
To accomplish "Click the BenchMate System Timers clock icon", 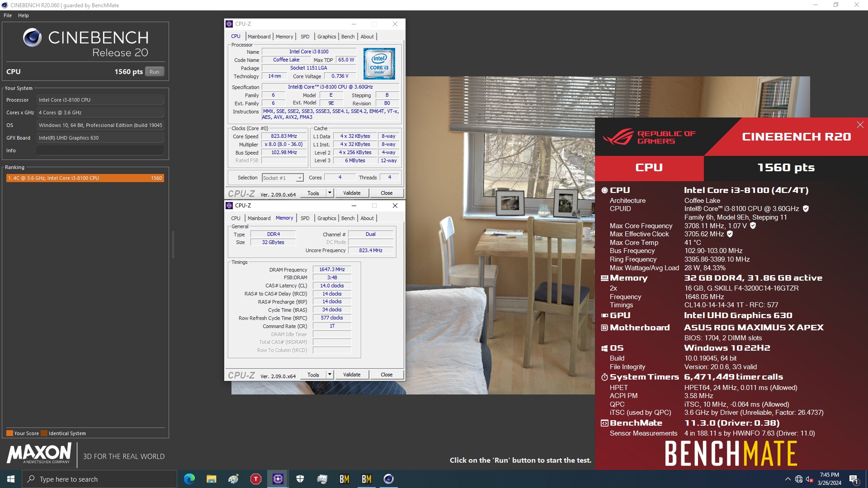I will click(604, 377).
